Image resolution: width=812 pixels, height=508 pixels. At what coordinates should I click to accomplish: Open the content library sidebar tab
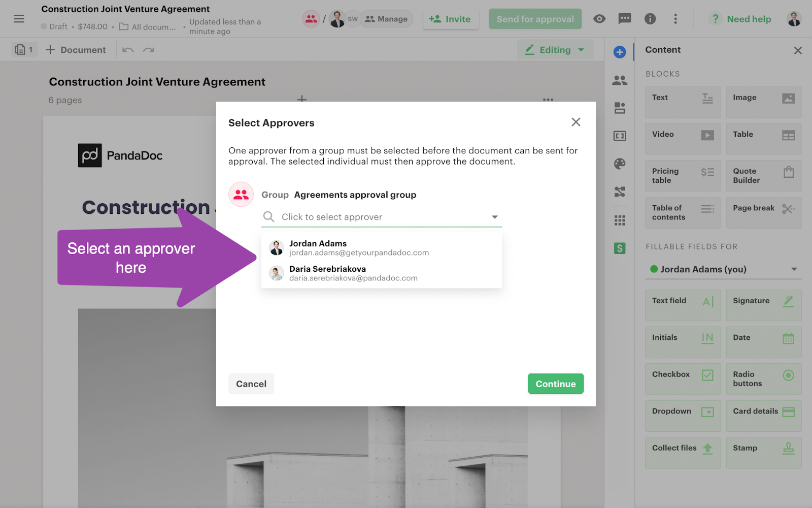click(x=620, y=108)
